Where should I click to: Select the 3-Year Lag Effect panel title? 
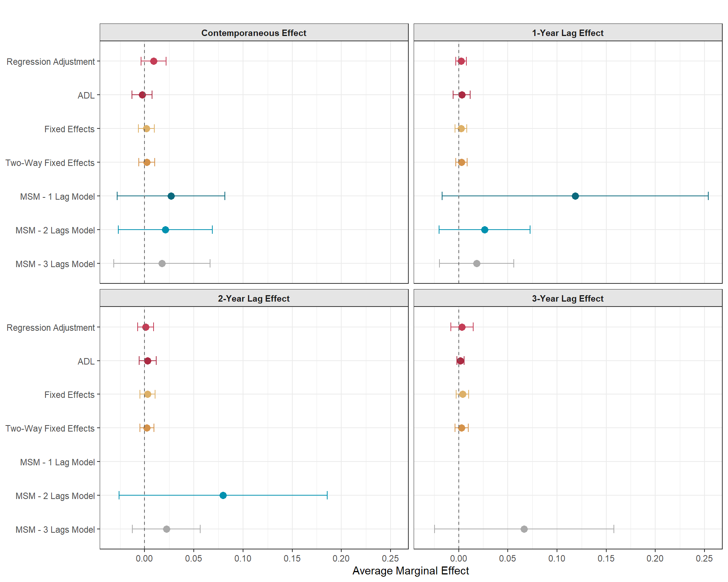(x=568, y=299)
